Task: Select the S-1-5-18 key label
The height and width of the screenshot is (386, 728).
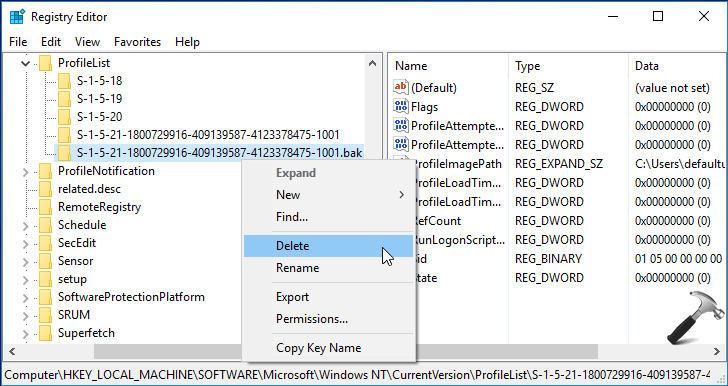Action: click(x=99, y=81)
